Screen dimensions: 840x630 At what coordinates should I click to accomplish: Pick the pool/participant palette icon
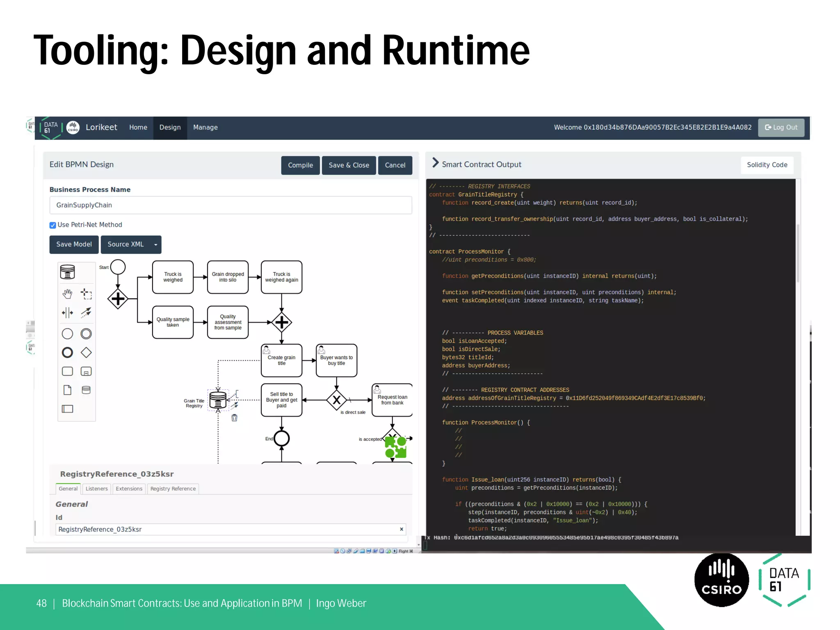[67, 409]
